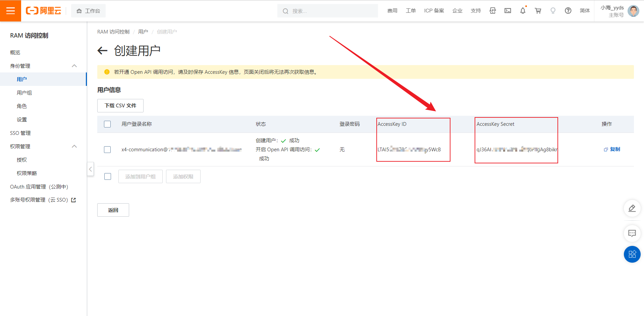Click 复制 to copy the AccessKey

click(x=612, y=149)
